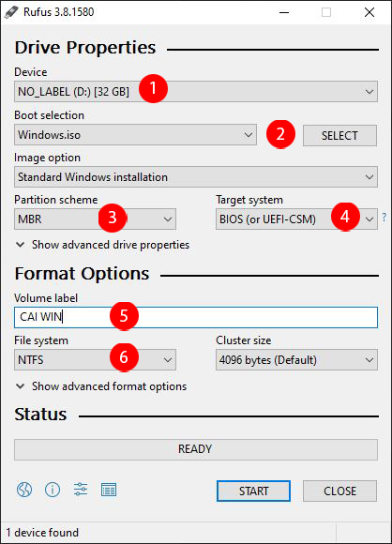Click the Rufus USB title icon
Image resolution: width=392 pixels, height=544 pixels.
click(x=11, y=12)
